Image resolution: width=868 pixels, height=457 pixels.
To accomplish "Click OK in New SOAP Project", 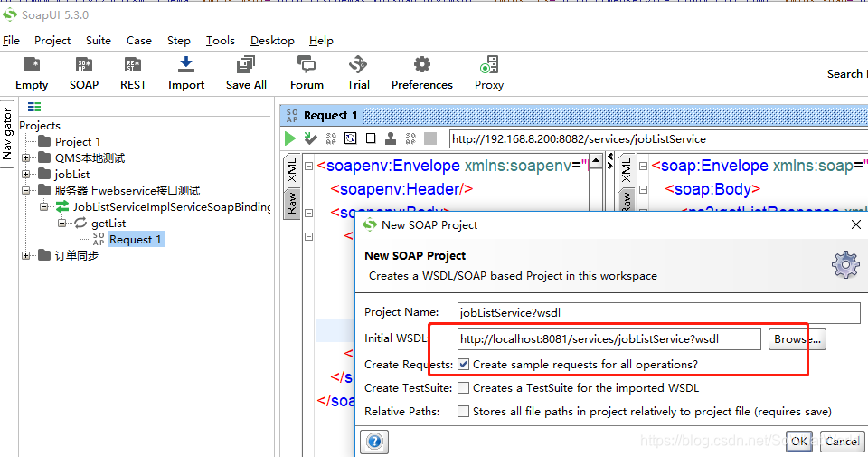I will tap(798, 442).
